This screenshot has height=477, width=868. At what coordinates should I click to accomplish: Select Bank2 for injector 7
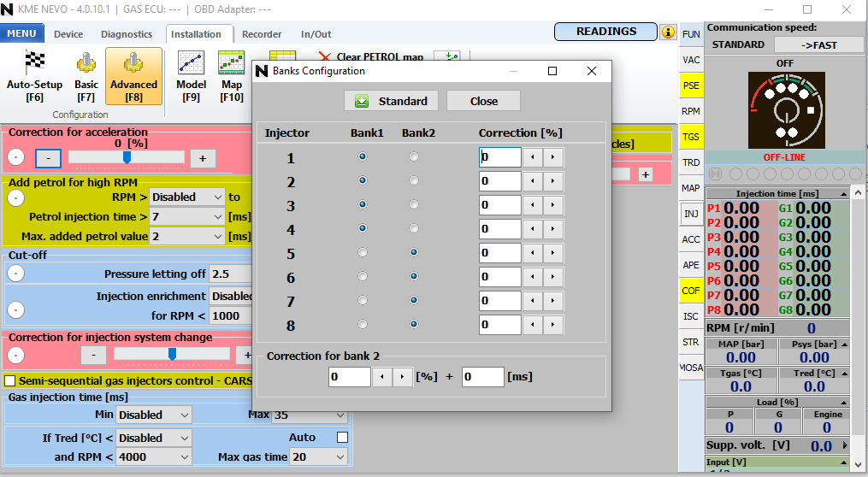(414, 300)
